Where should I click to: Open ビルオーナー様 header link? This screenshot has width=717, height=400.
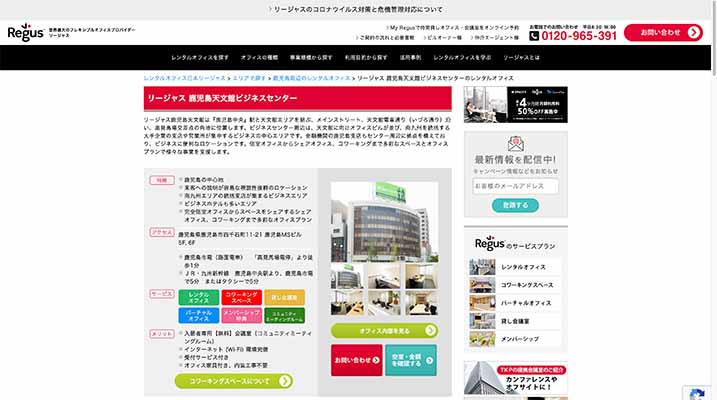tap(442, 37)
